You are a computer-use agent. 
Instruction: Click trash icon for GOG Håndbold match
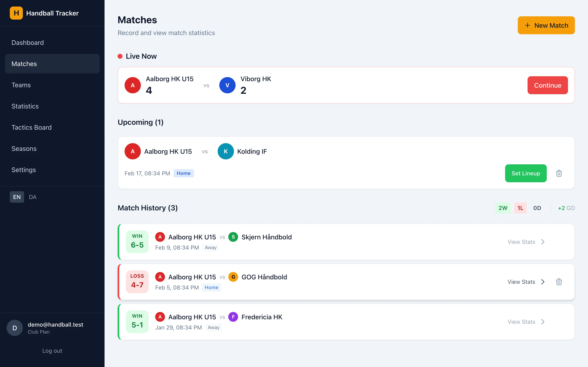[x=559, y=282]
